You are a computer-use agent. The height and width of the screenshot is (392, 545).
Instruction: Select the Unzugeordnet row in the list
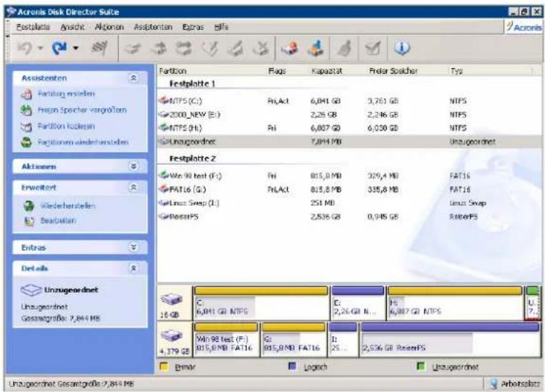349,142
